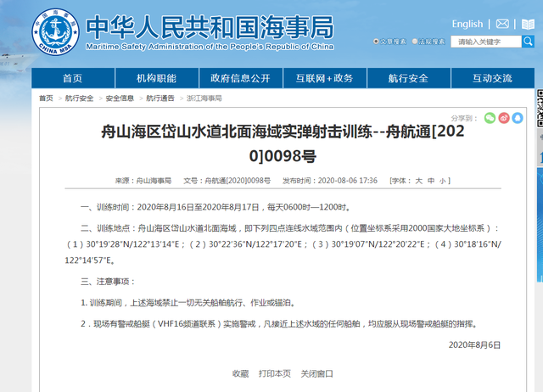Click the 来源：舟山海事局 text

pos(143,181)
